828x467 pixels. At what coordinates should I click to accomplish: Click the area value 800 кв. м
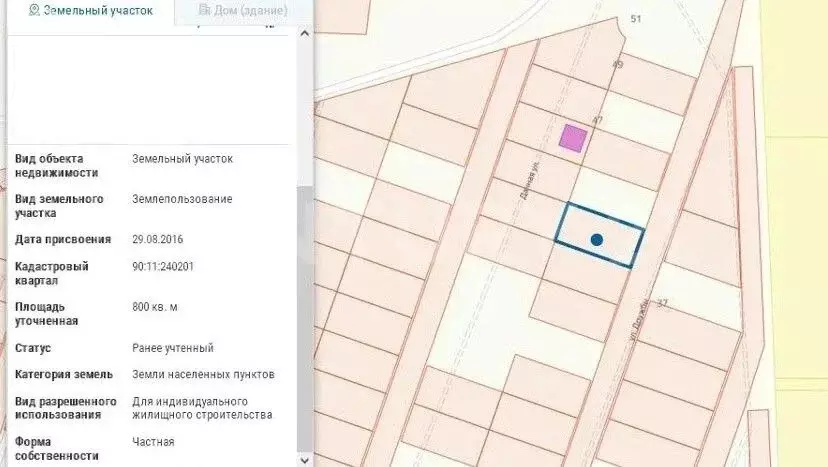pos(161,307)
